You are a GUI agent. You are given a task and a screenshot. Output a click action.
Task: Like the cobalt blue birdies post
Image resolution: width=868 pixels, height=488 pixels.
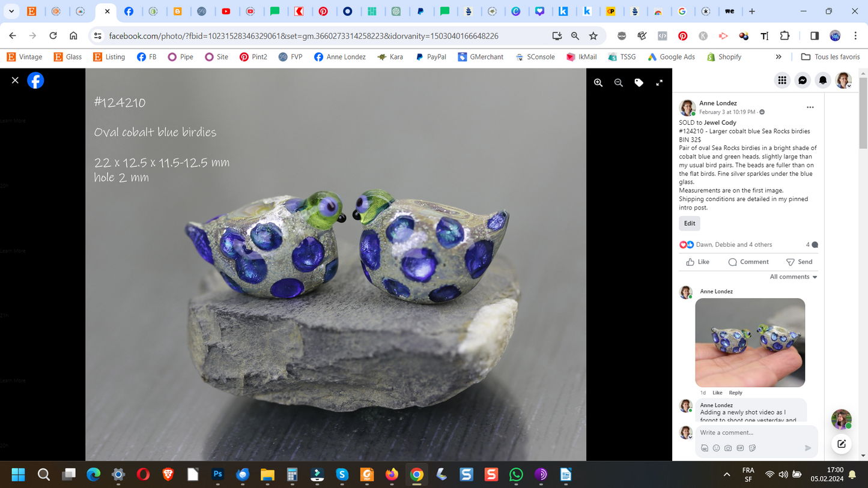[x=698, y=262]
